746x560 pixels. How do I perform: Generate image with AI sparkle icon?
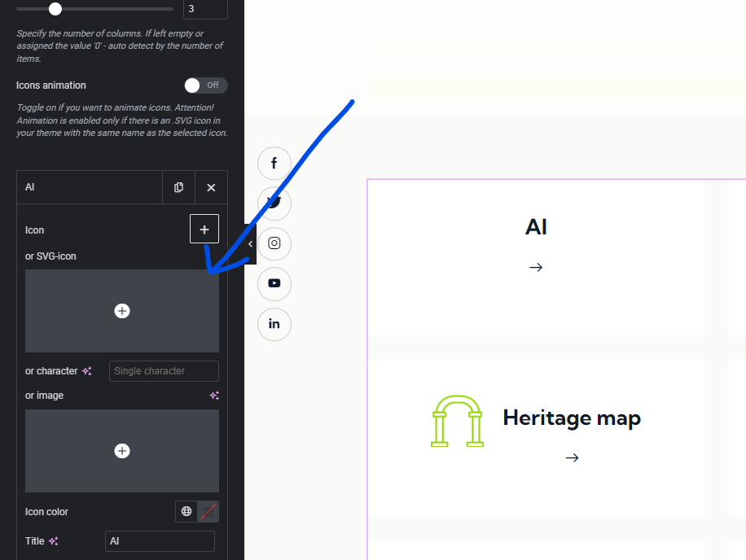click(x=214, y=396)
